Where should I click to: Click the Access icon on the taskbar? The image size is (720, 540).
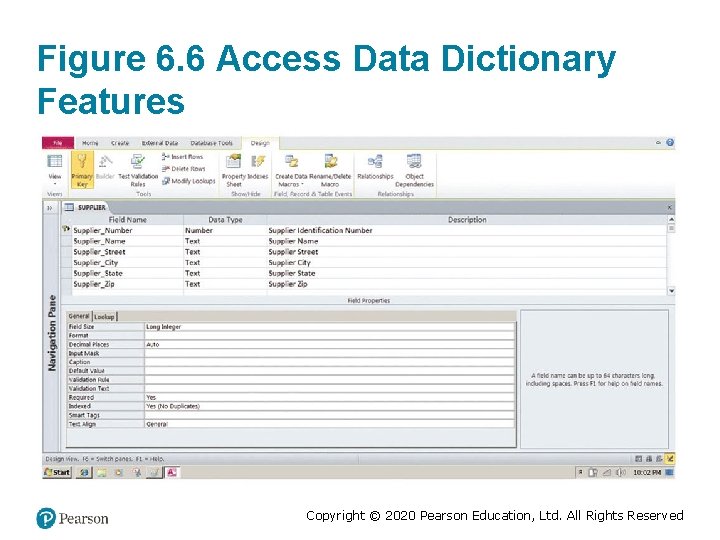[172, 472]
